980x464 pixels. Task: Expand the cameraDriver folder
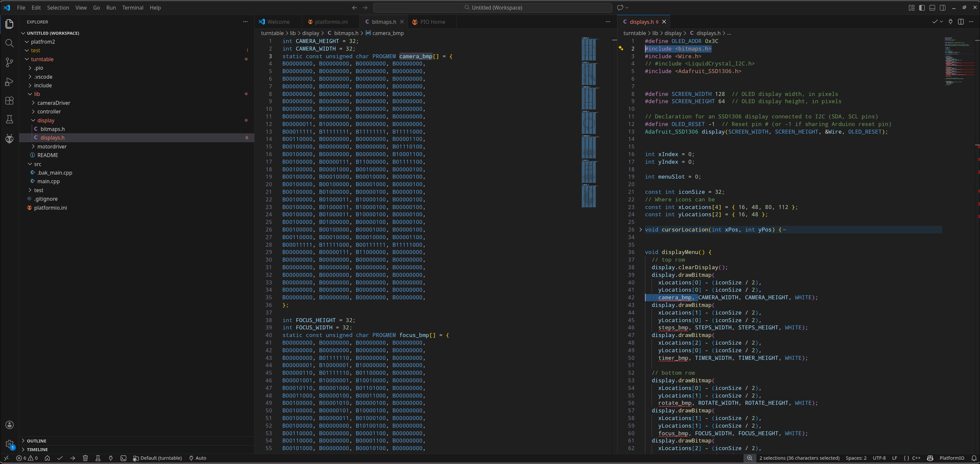[54, 103]
